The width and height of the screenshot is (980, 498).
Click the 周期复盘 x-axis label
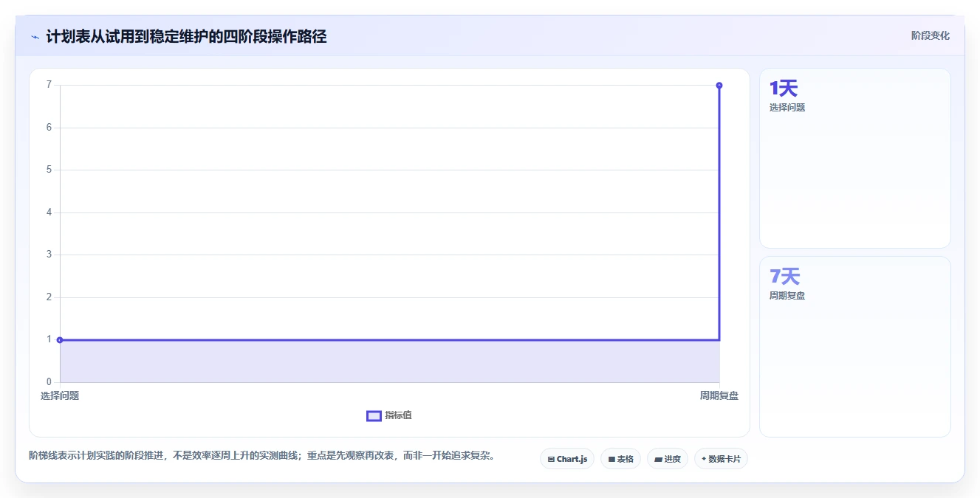click(719, 395)
